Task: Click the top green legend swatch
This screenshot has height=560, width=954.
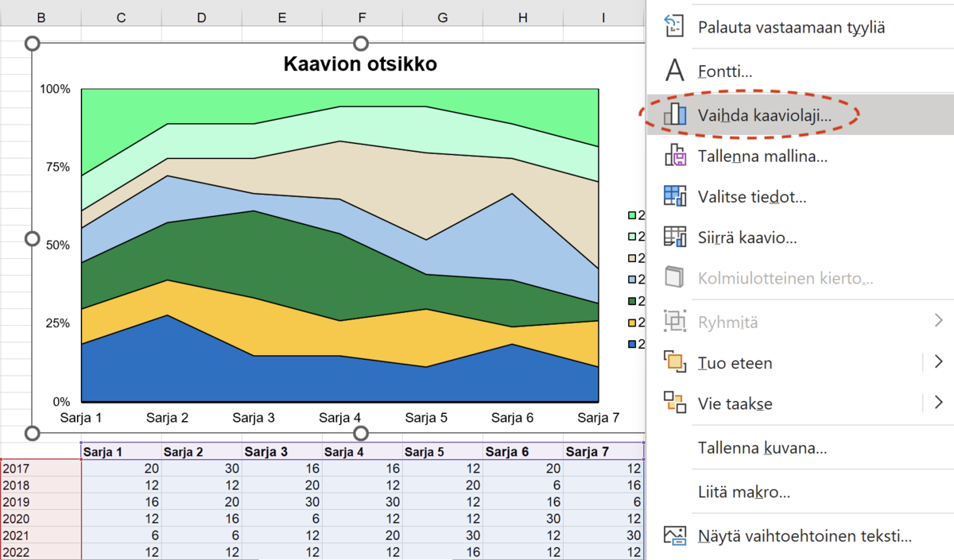Action: [632, 215]
